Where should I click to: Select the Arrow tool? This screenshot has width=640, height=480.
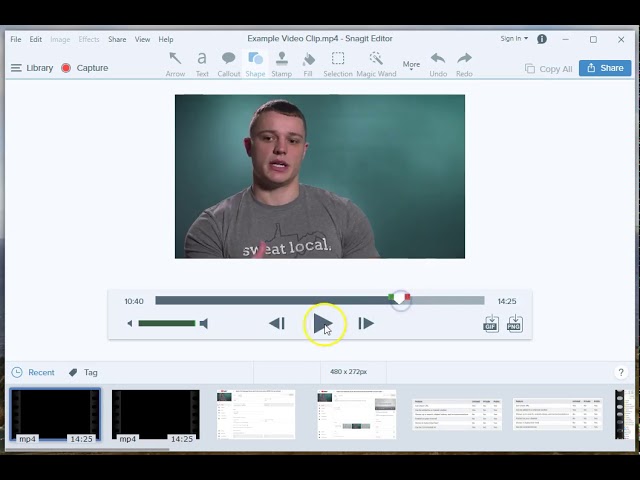tap(175, 64)
